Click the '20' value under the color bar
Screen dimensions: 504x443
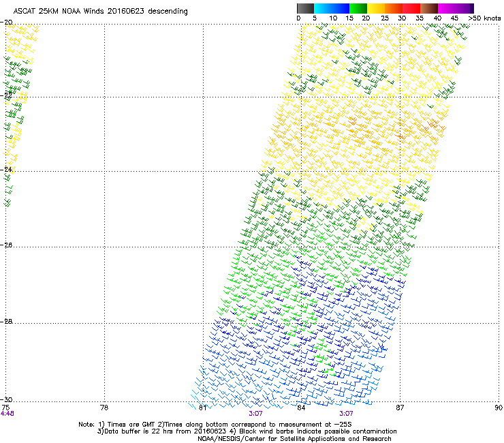tap(366, 18)
